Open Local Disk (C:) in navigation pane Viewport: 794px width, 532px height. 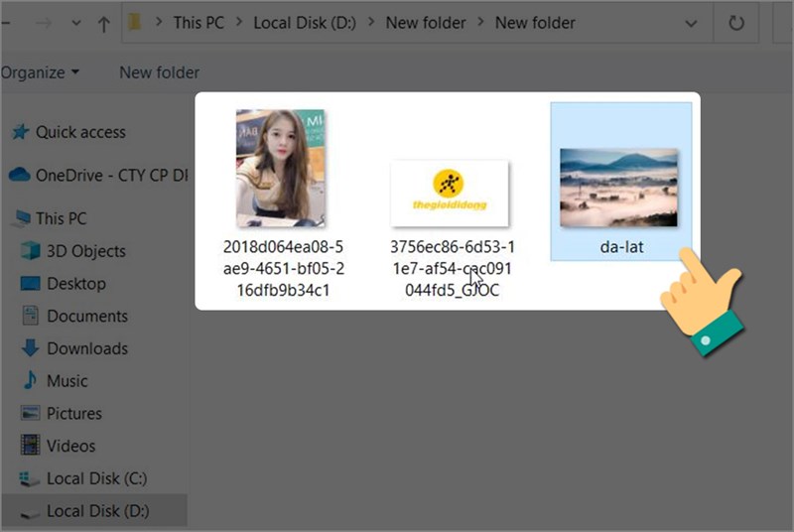click(96, 478)
